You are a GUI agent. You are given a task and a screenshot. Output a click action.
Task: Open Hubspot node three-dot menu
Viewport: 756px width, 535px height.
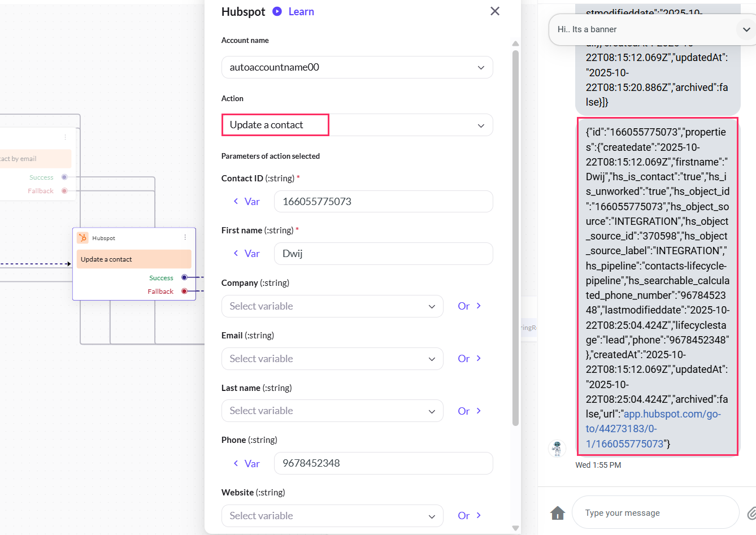[x=185, y=237]
